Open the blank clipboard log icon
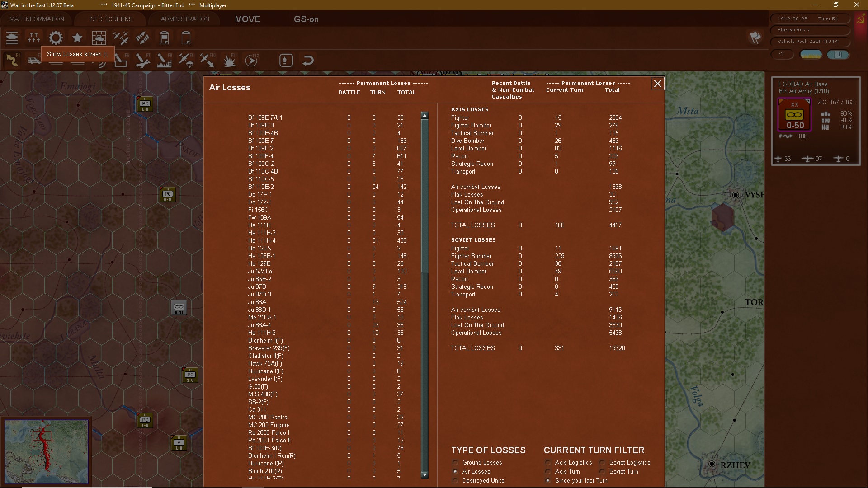The width and height of the screenshot is (868, 488). [x=186, y=38]
